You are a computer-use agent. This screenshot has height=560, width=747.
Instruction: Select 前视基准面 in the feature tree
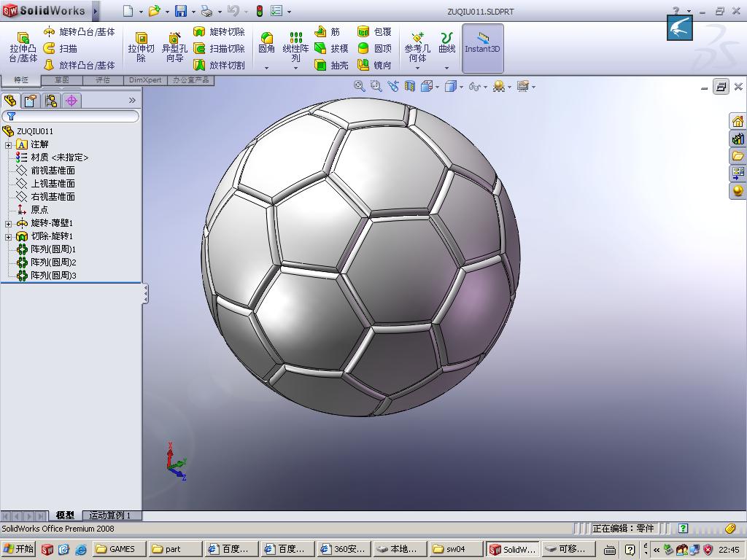click(46, 171)
